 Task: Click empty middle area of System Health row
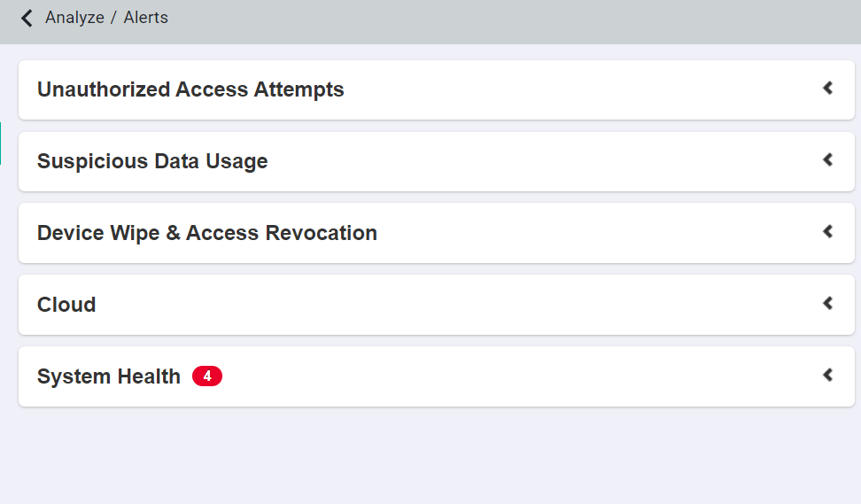tap(514, 376)
